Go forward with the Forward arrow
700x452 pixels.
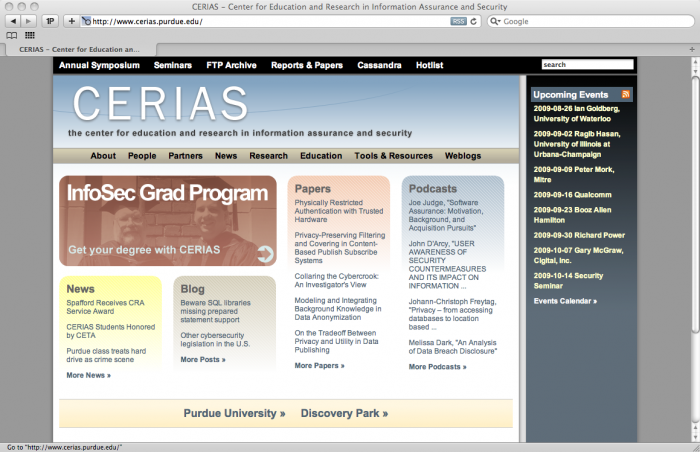coord(29,21)
